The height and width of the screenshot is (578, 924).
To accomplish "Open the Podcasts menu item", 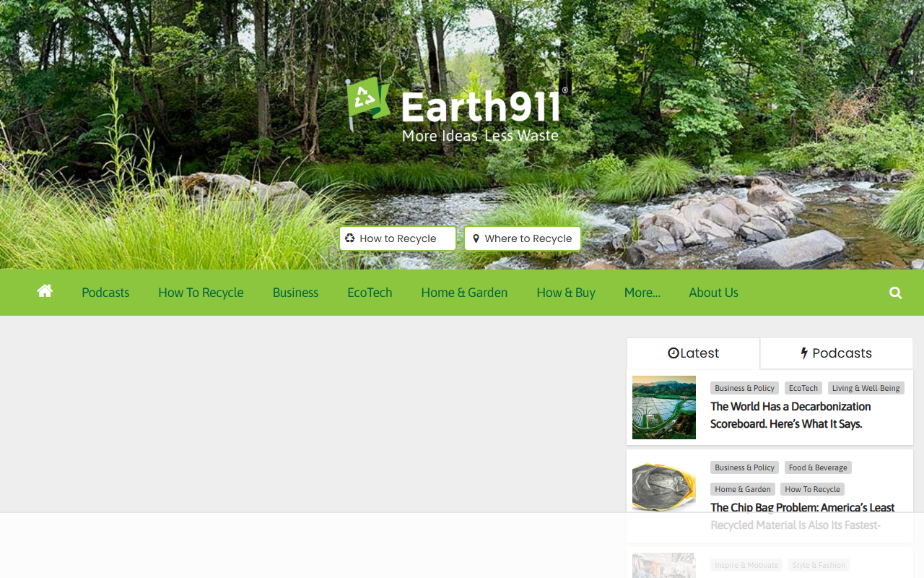I will 105,293.
